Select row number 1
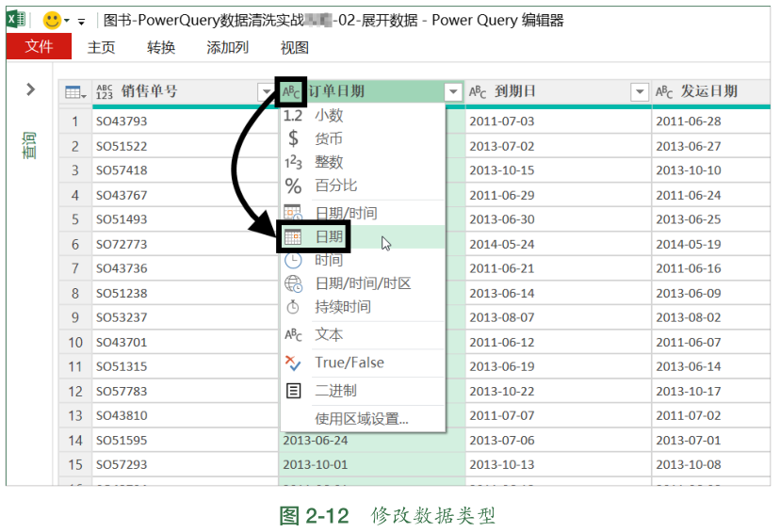The height and width of the screenshot is (532, 780). [x=75, y=121]
